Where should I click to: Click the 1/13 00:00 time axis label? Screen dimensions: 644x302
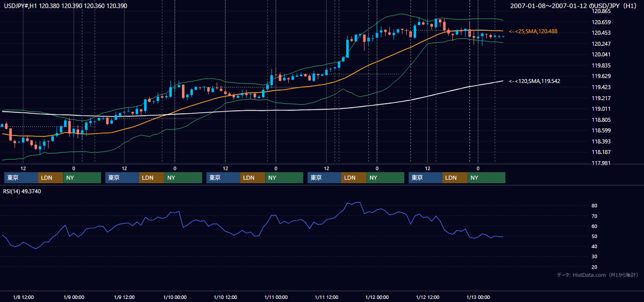(x=478, y=297)
